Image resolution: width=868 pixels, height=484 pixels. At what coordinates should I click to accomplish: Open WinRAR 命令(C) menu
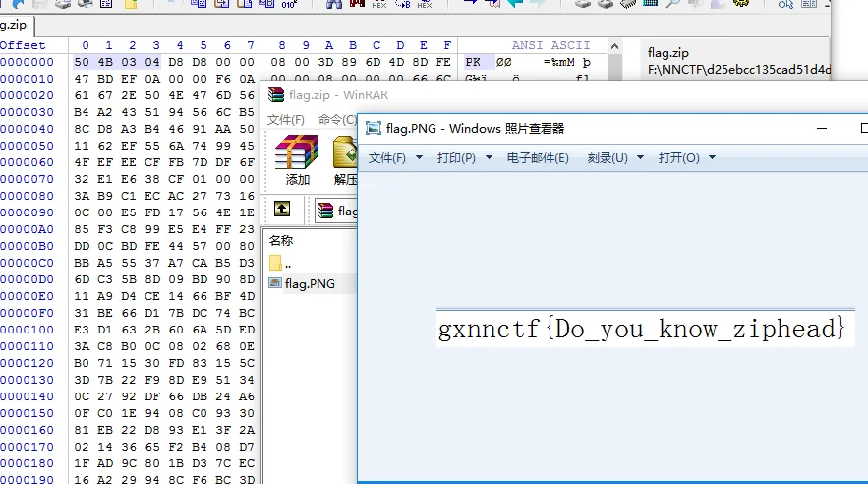[337, 120]
